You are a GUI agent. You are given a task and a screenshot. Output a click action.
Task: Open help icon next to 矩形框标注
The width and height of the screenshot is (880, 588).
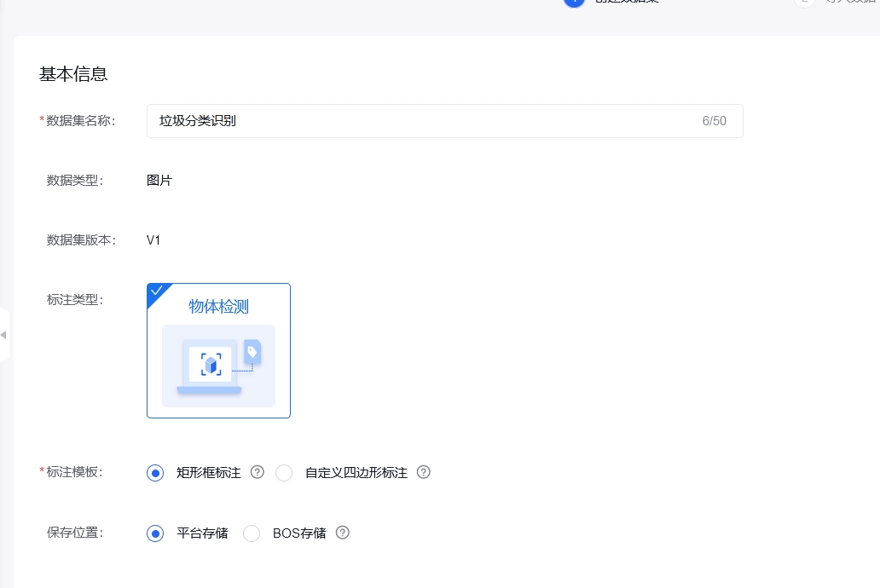(257, 472)
